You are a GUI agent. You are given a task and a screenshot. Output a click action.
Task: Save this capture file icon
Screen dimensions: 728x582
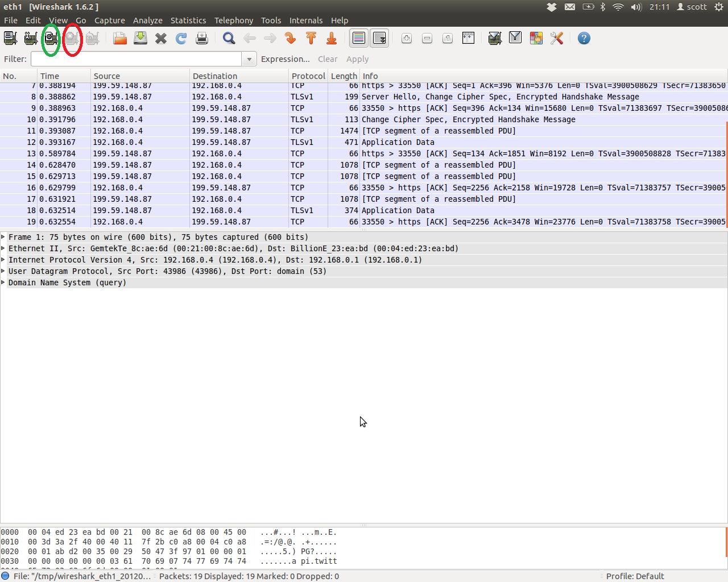(140, 38)
